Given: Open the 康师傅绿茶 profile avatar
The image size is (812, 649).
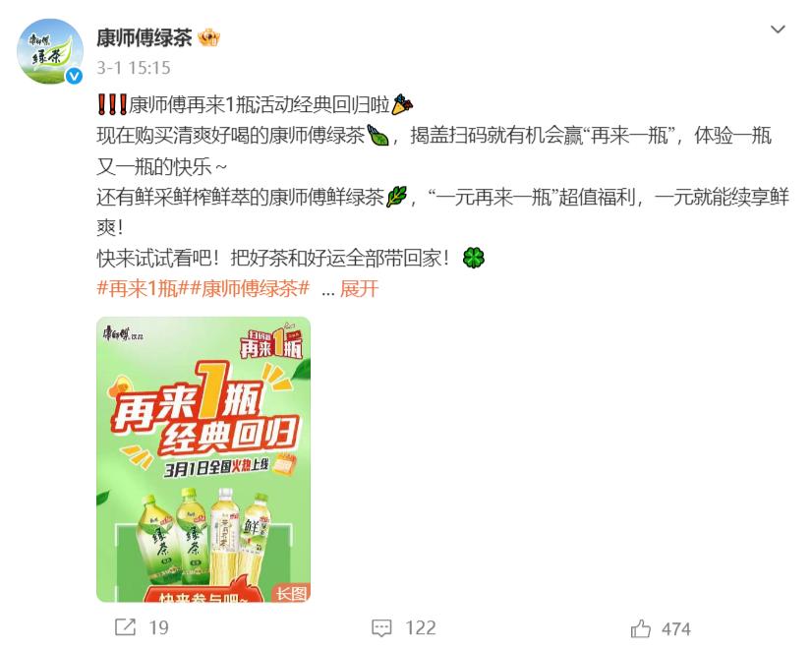Looking at the screenshot, I should point(50,51).
